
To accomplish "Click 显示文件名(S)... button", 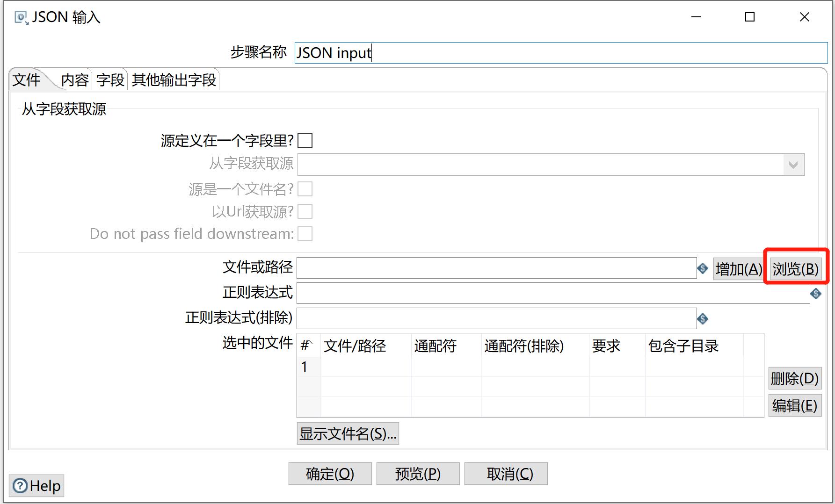I will click(x=348, y=433).
